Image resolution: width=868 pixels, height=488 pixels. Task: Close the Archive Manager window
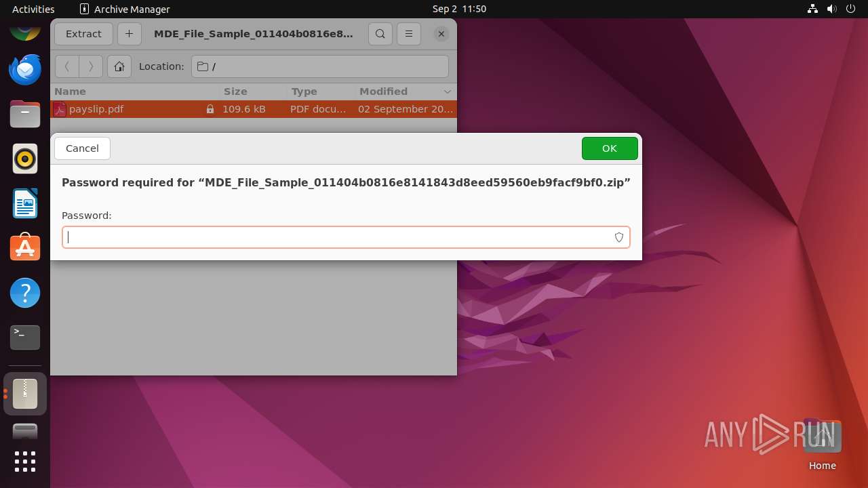[441, 34]
